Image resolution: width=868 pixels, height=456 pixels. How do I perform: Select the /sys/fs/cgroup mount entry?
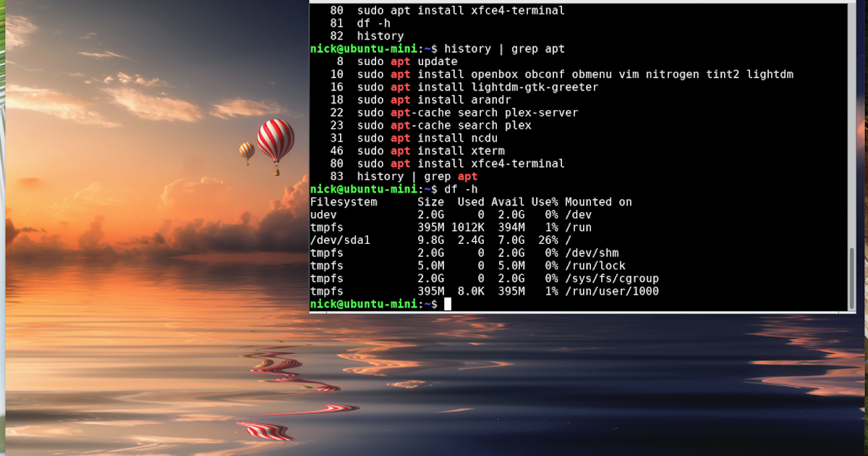click(611, 278)
